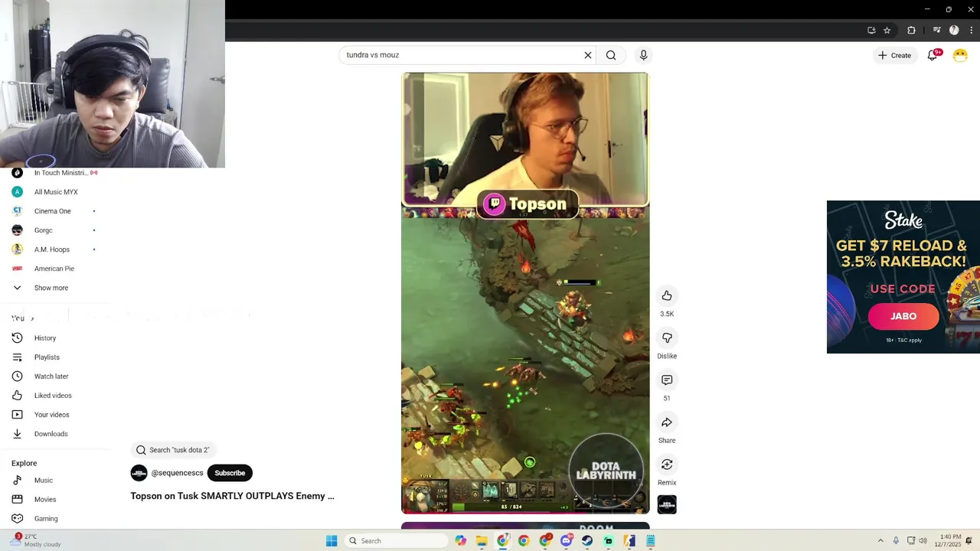Click the Share arrow icon
This screenshot has width=980, height=551.
[x=667, y=422]
